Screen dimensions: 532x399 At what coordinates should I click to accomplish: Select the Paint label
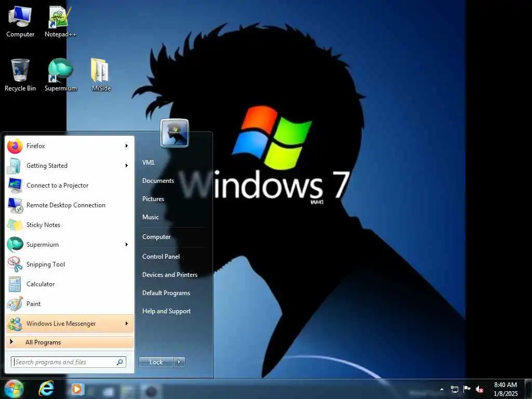[33, 303]
